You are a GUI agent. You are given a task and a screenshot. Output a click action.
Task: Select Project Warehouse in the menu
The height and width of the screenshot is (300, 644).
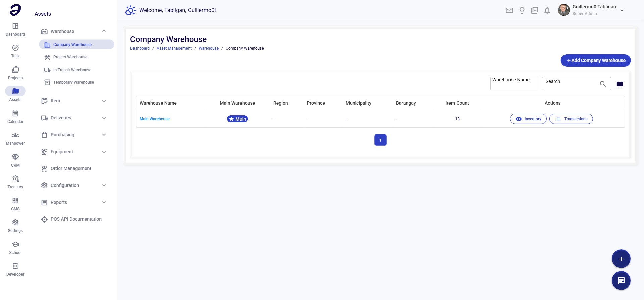click(70, 57)
